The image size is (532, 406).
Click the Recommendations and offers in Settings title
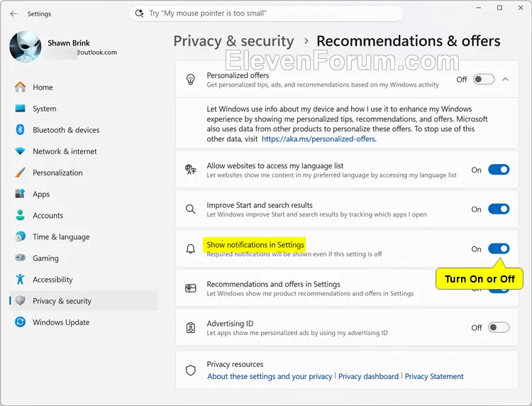tap(274, 284)
